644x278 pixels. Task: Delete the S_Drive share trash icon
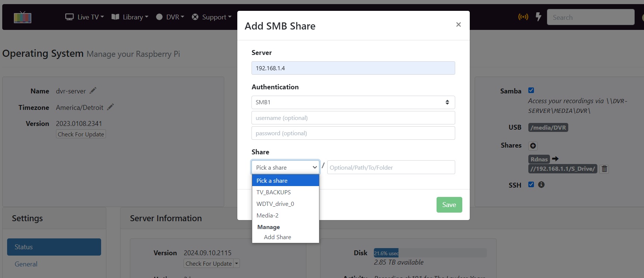(x=604, y=169)
